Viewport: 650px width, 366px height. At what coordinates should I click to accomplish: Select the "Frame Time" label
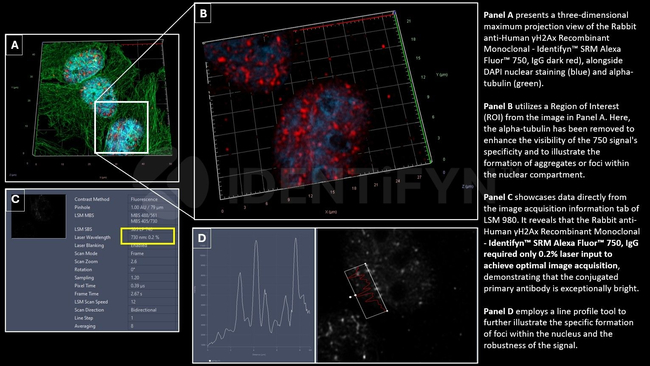(86, 294)
